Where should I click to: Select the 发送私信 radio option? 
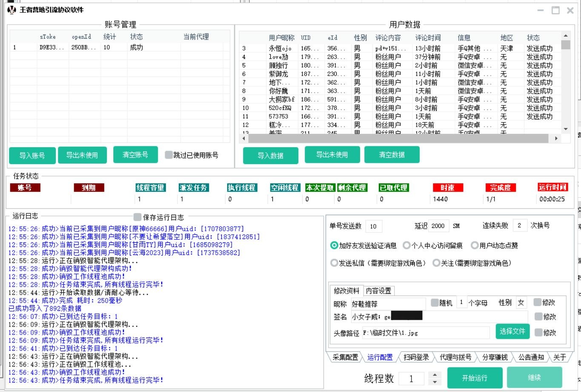[335, 263]
